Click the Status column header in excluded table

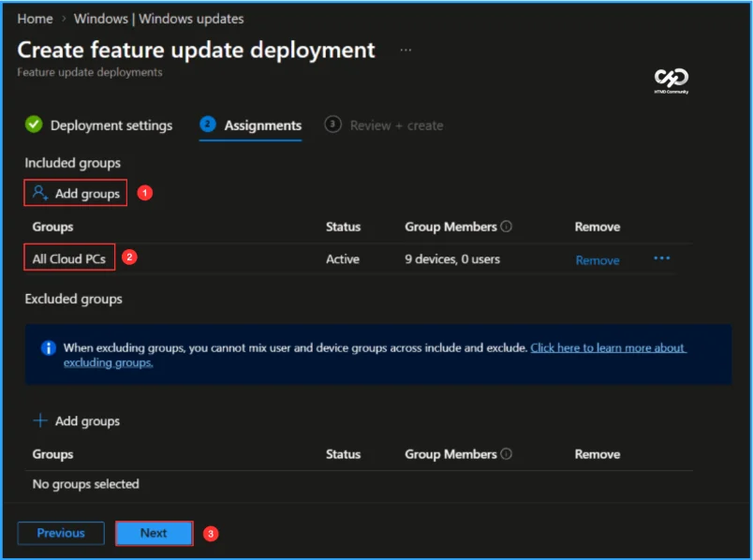pyautogui.click(x=343, y=454)
